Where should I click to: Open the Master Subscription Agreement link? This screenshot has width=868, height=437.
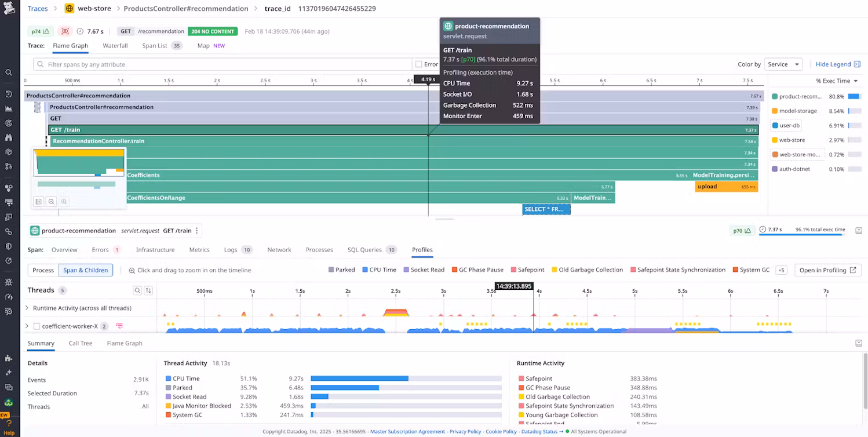click(407, 432)
